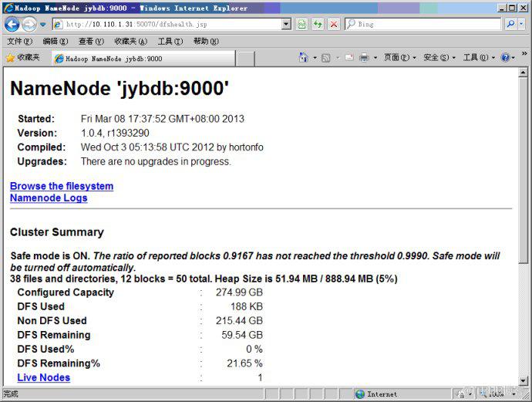Click the There are no upgrades in progress text

coord(156,161)
